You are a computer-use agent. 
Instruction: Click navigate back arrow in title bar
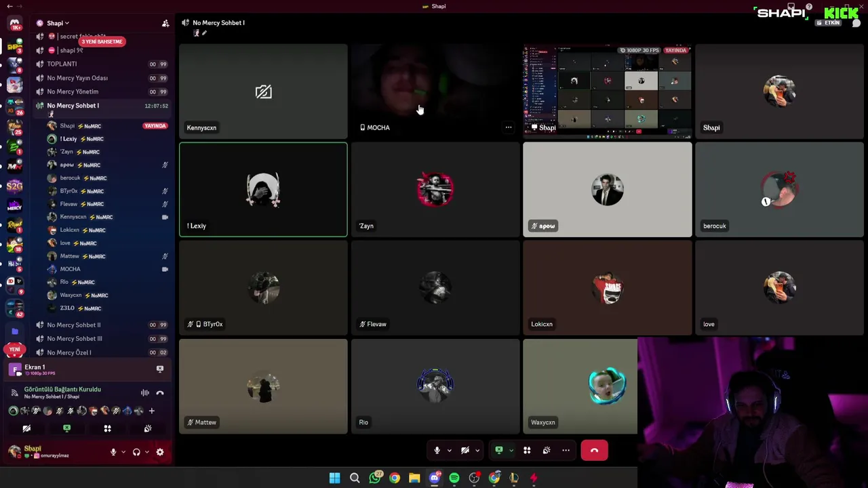coord(9,6)
